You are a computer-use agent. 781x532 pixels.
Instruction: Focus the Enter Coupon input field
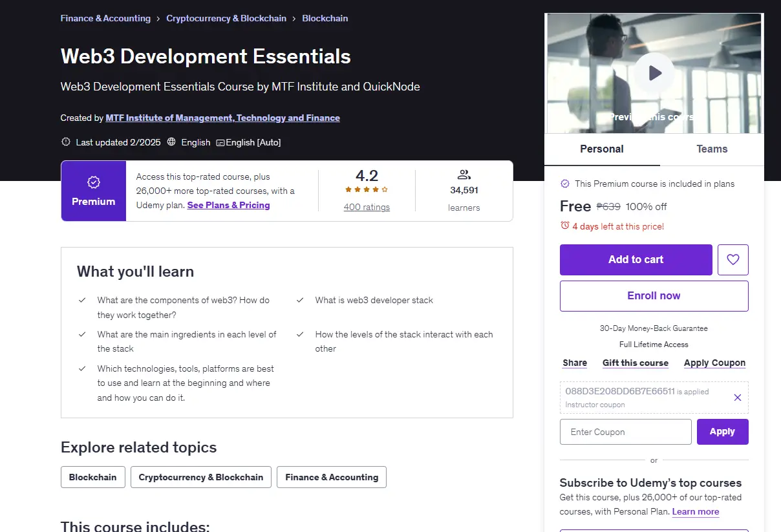626,432
